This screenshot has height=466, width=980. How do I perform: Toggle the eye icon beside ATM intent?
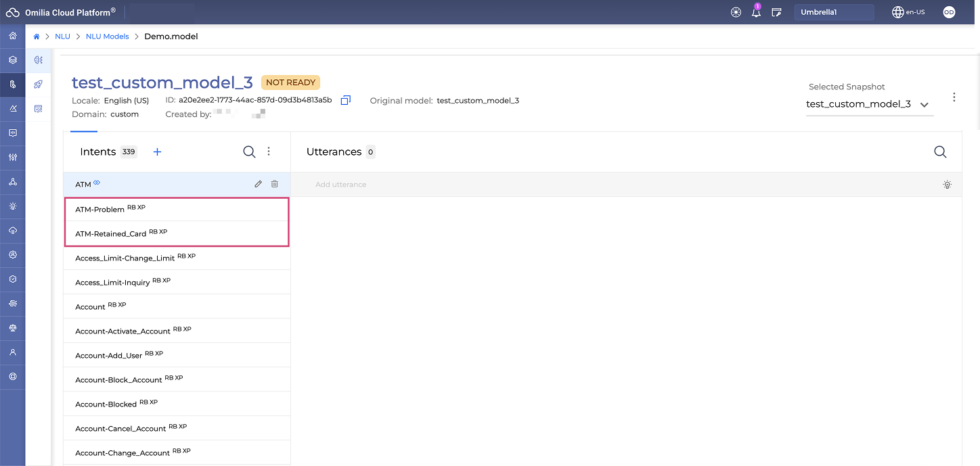pyautogui.click(x=97, y=183)
